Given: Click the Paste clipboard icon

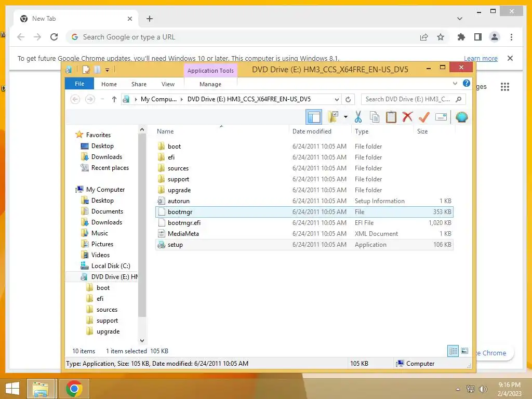Looking at the screenshot, I should click(391, 117).
